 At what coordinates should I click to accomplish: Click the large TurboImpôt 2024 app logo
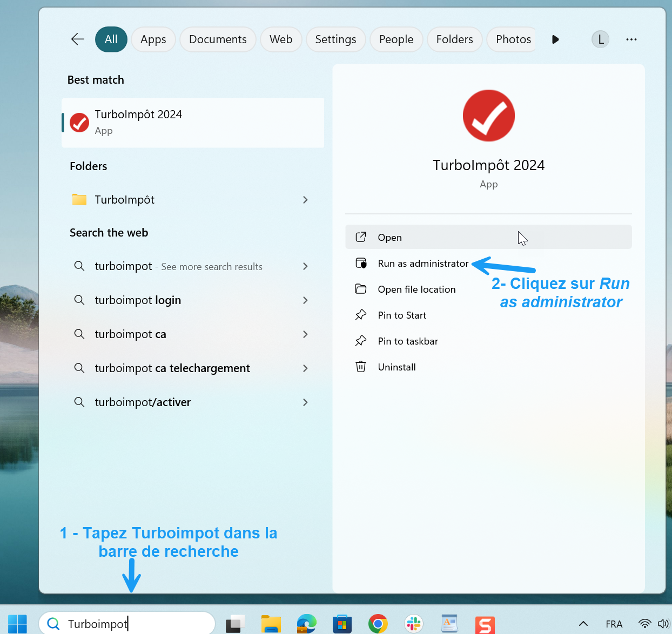[x=489, y=116]
